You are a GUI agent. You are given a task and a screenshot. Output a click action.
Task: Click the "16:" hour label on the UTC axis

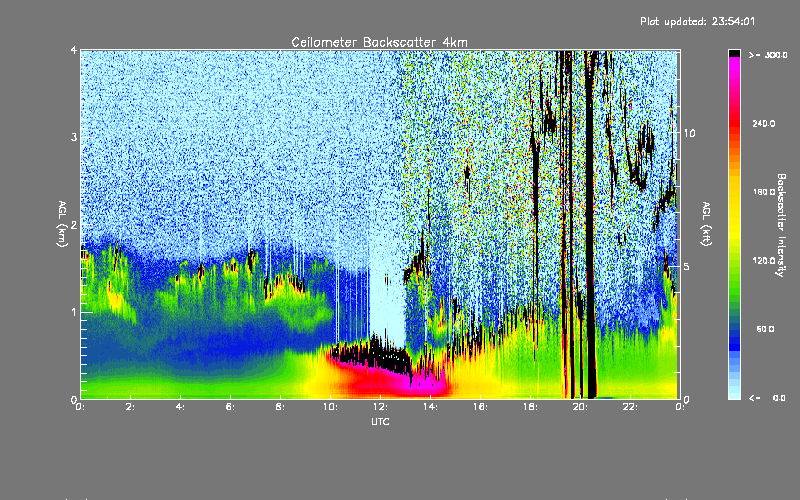coord(480,407)
